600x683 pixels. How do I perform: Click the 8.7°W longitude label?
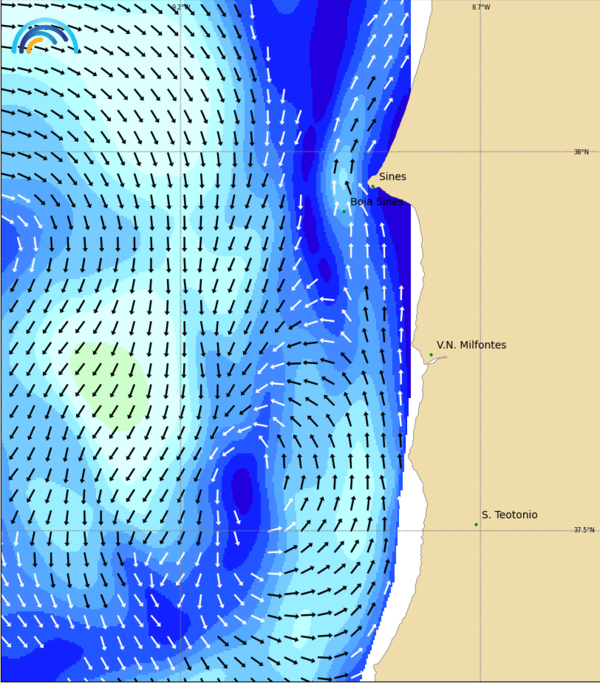481,7
